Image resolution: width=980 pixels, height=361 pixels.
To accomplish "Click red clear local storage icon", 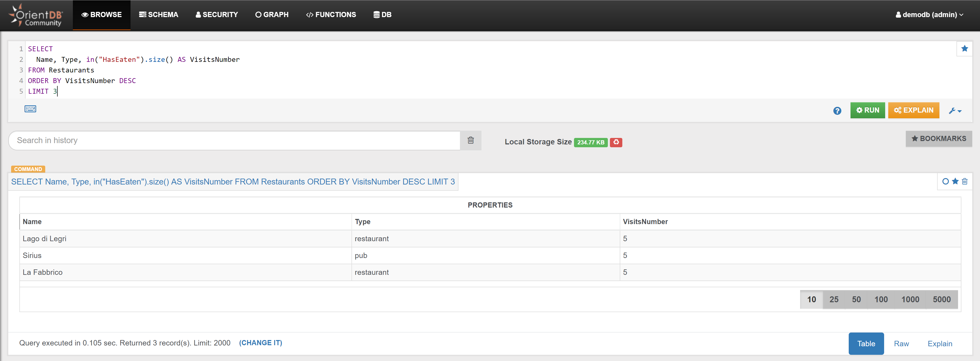I will tap(616, 142).
